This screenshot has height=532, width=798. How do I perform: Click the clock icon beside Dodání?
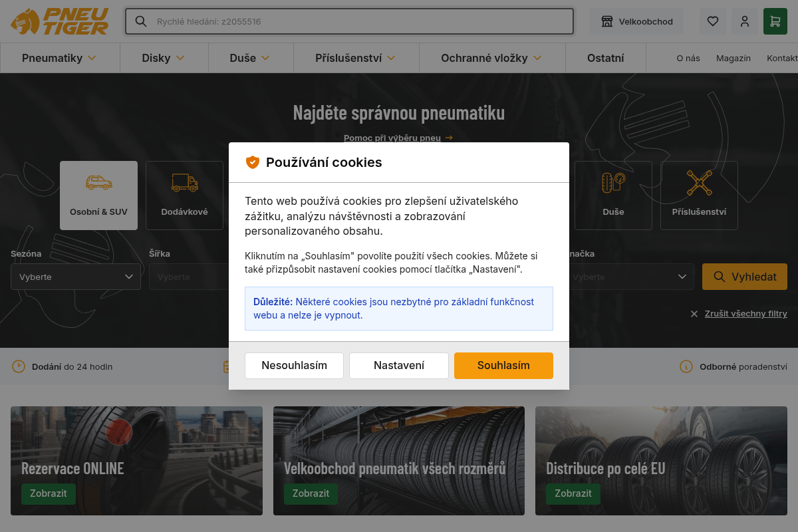(19, 366)
